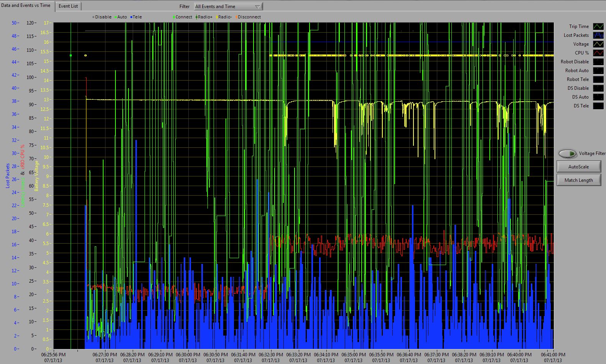Screen dimensions: 606x364
Task: Click the Auto event legend entry
Action: 120,17
